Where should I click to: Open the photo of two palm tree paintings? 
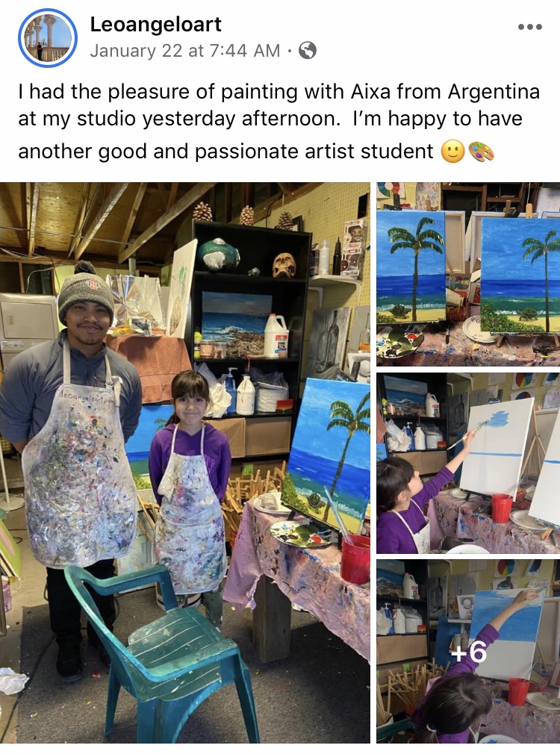click(468, 274)
